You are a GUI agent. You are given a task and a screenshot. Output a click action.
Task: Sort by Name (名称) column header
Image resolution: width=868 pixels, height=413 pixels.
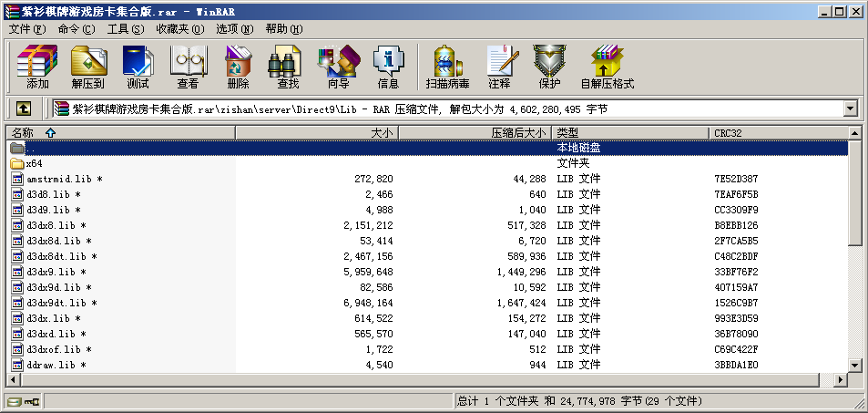click(x=121, y=133)
